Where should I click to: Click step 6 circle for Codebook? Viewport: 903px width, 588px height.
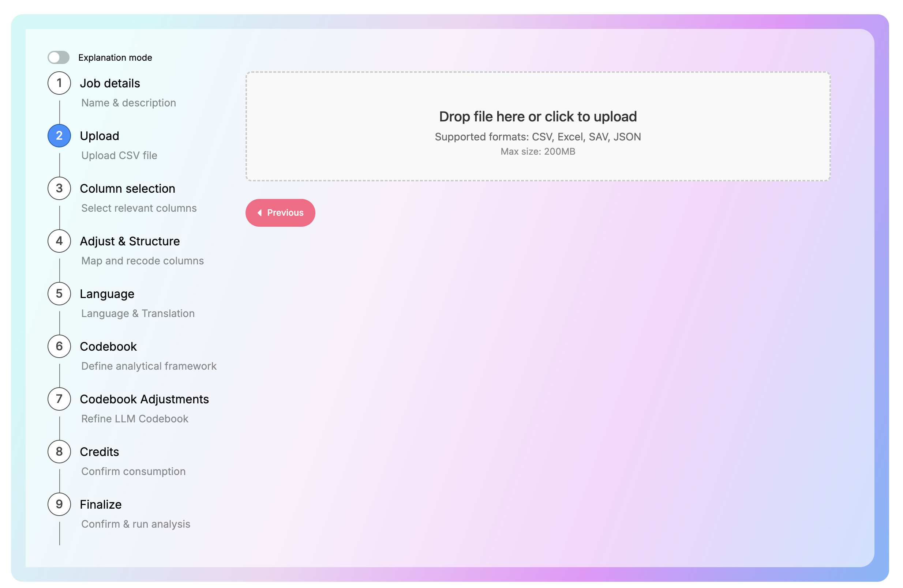[59, 346]
